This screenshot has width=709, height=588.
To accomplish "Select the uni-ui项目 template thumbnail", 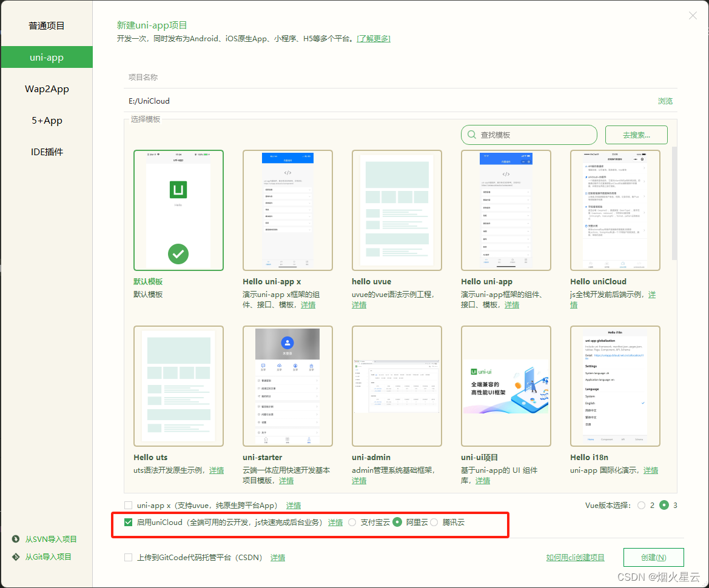I will [506, 386].
